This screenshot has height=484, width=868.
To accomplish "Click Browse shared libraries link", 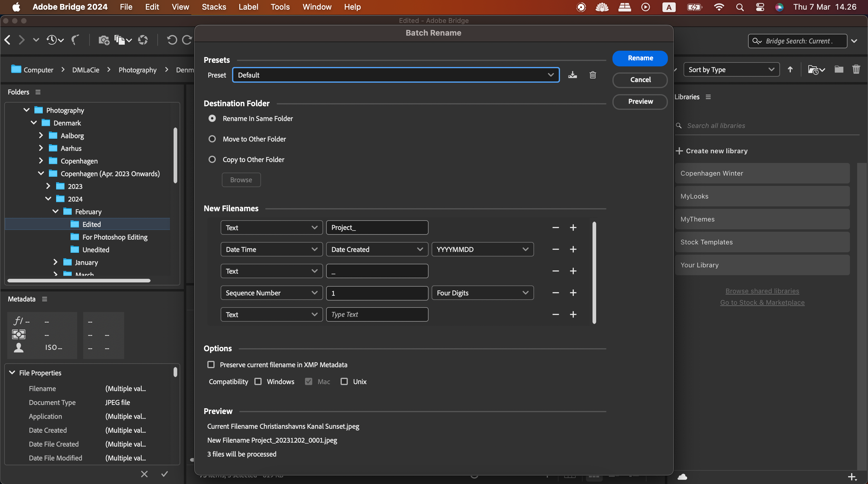I will click(x=762, y=291).
